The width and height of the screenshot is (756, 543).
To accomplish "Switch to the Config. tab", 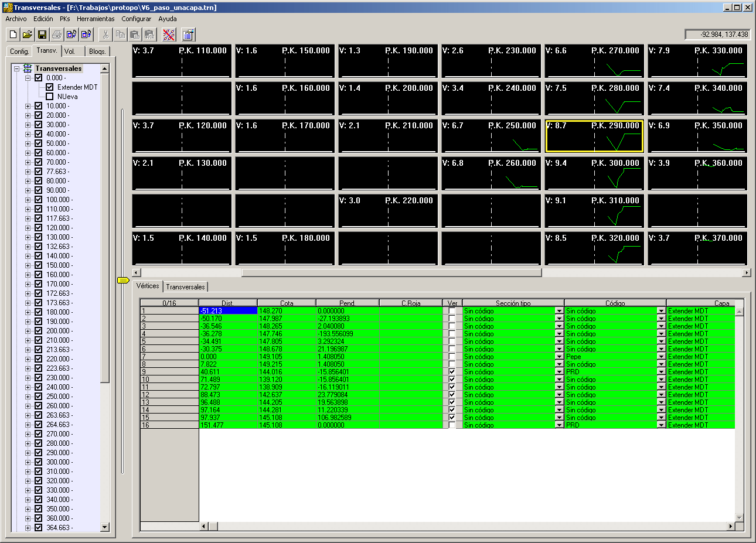I will 19,52.
